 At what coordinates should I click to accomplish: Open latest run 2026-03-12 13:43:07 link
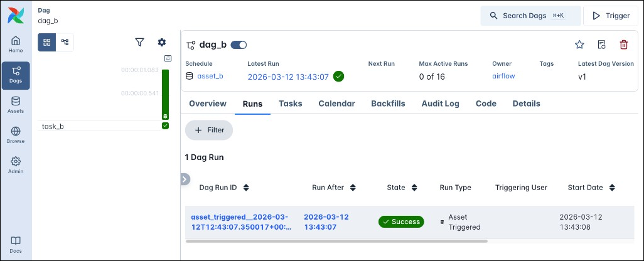coord(288,77)
